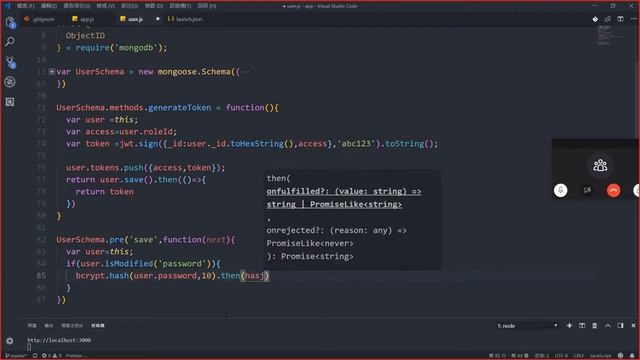Image resolution: width=640 pixels, height=360 pixels.
Task: Click the Prettier status bar item
Action: pyautogui.click(x=76, y=356)
